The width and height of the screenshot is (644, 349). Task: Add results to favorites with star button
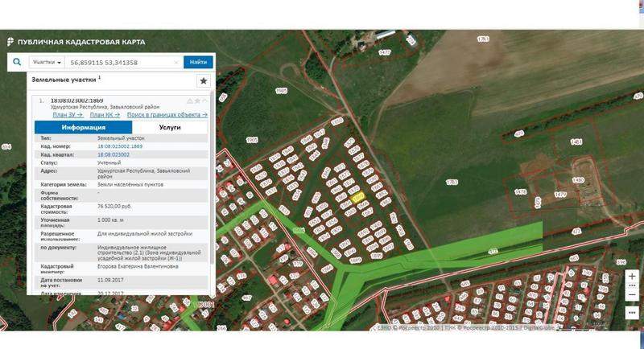point(204,80)
